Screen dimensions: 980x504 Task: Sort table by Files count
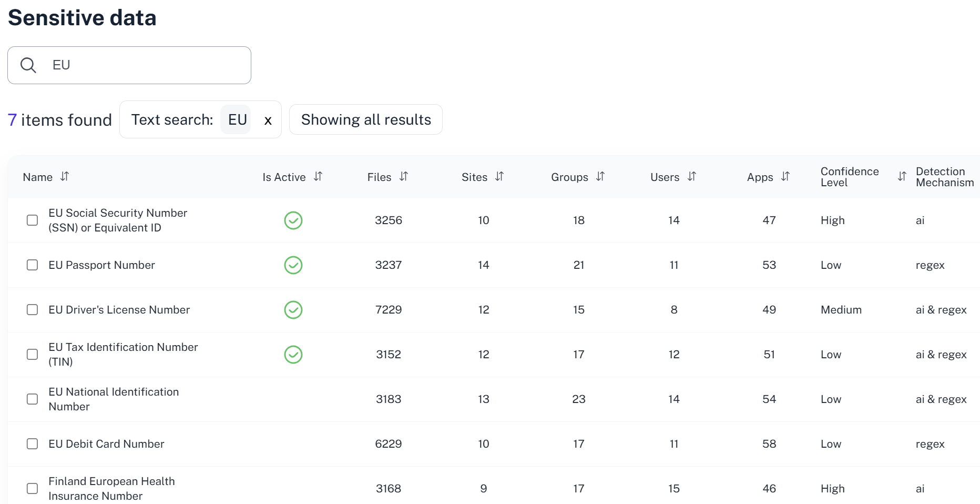(404, 177)
